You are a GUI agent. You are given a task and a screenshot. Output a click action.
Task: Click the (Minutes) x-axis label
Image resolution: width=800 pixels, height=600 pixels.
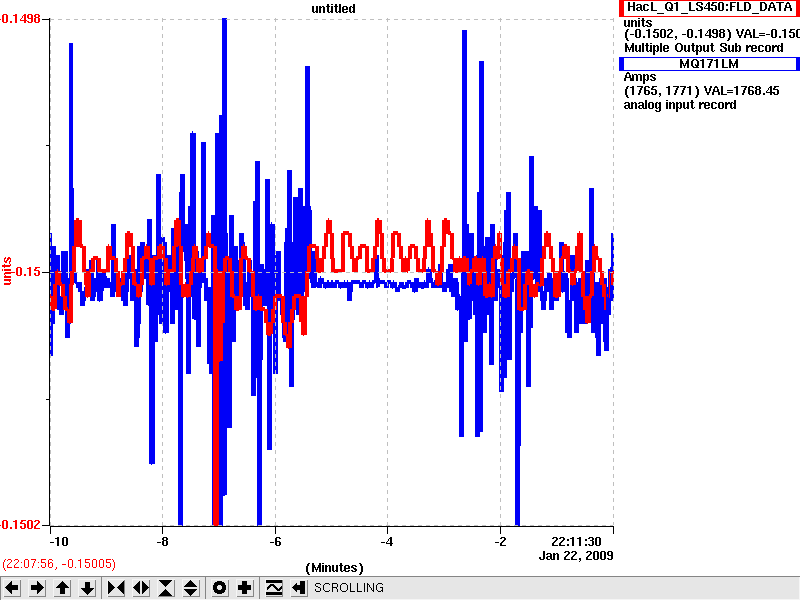tap(335, 568)
